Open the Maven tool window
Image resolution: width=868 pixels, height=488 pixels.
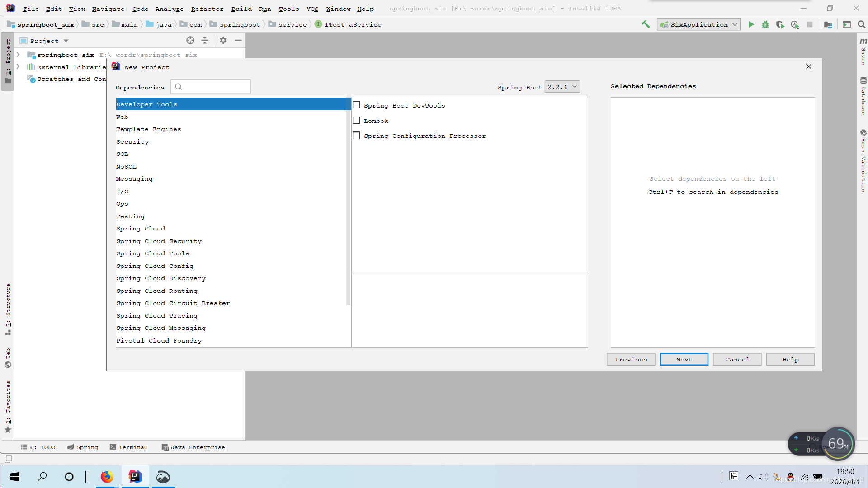tap(863, 51)
